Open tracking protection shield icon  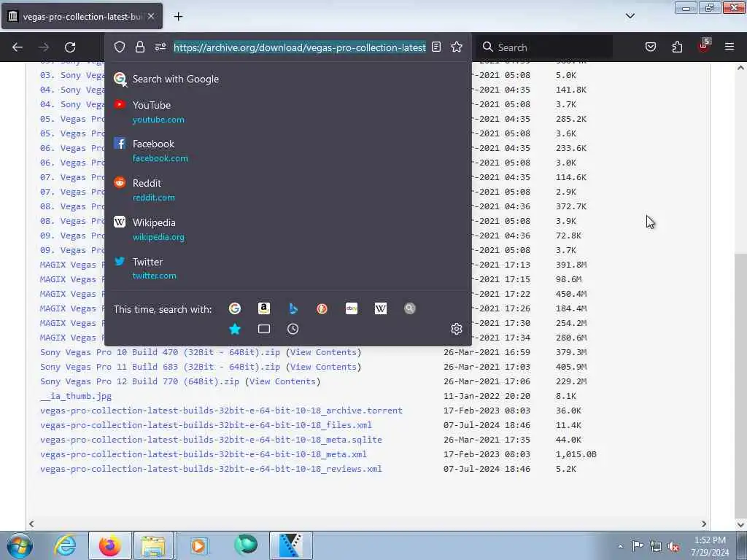pos(120,47)
